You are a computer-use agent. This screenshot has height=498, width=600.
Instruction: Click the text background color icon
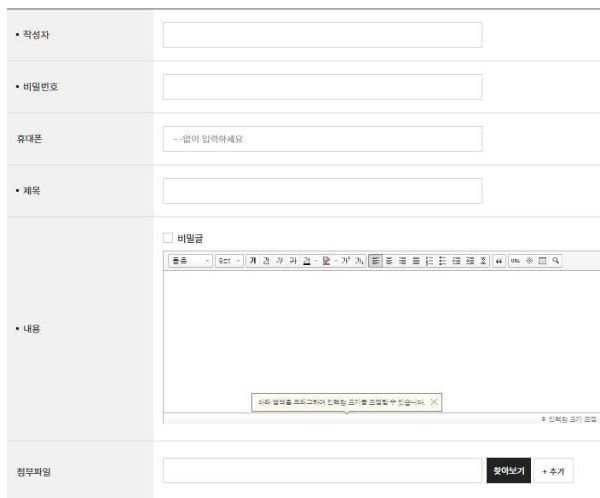tap(326, 261)
